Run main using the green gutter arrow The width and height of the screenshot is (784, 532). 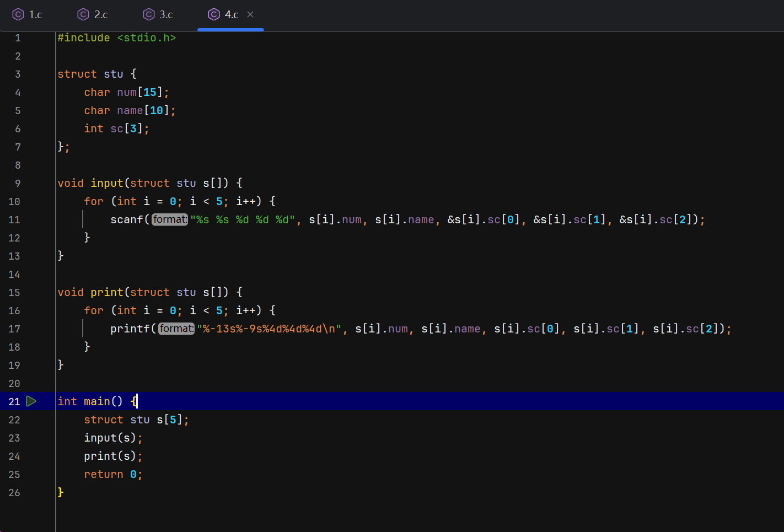pos(31,401)
